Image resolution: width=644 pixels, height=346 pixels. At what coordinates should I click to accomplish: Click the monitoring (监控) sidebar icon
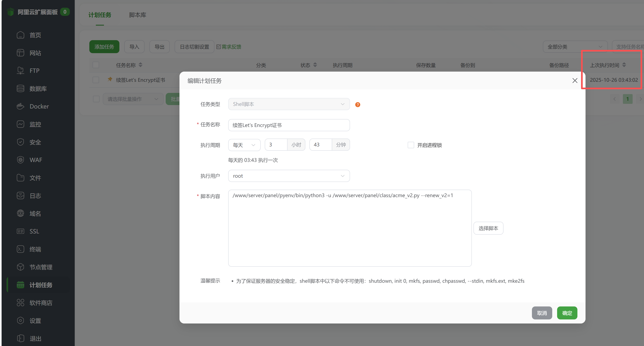[x=21, y=124]
